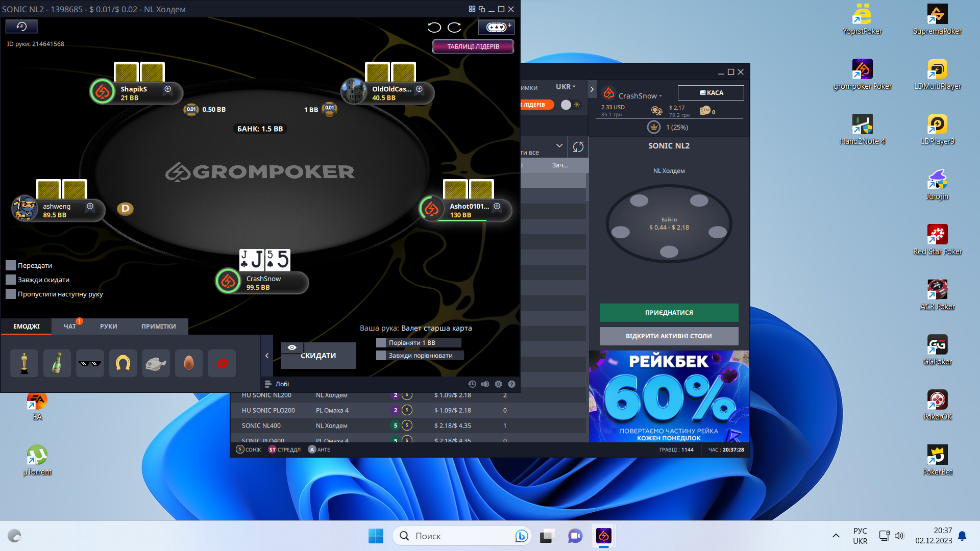Send the champagne bottle emoji
This screenshot has height=551, width=980.
[57, 363]
